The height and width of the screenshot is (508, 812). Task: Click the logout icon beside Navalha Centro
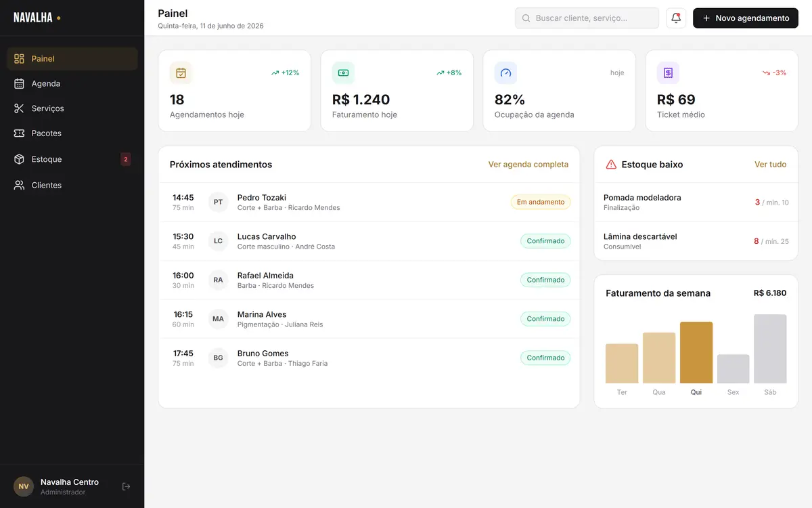click(x=126, y=486)
